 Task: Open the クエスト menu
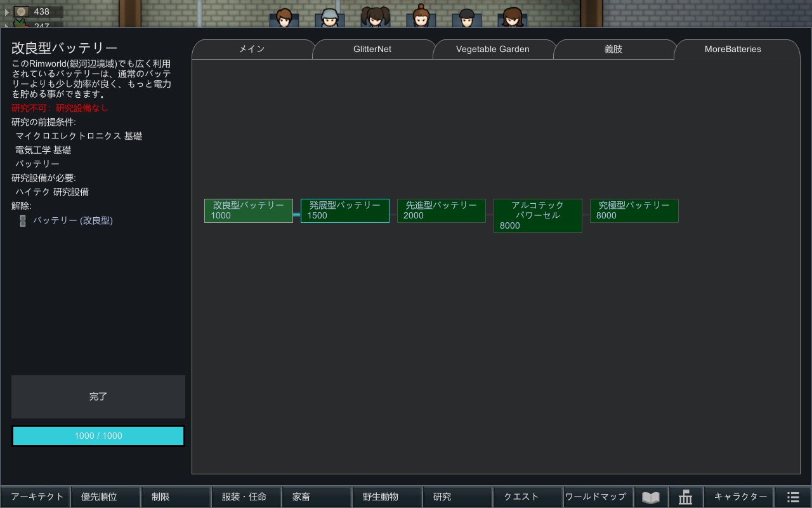click(528, 497)
